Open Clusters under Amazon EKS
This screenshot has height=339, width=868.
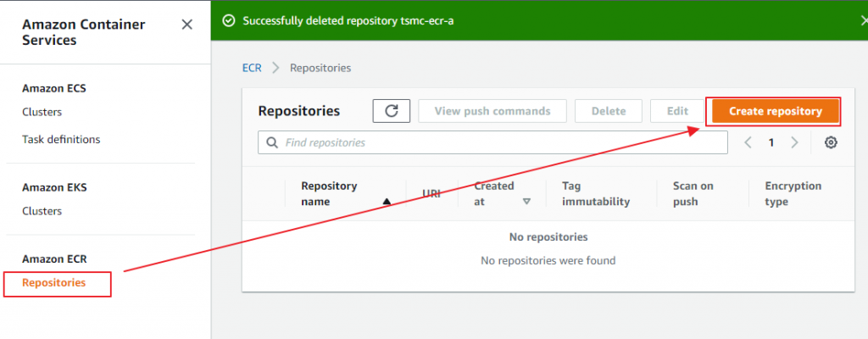(42, 211)
